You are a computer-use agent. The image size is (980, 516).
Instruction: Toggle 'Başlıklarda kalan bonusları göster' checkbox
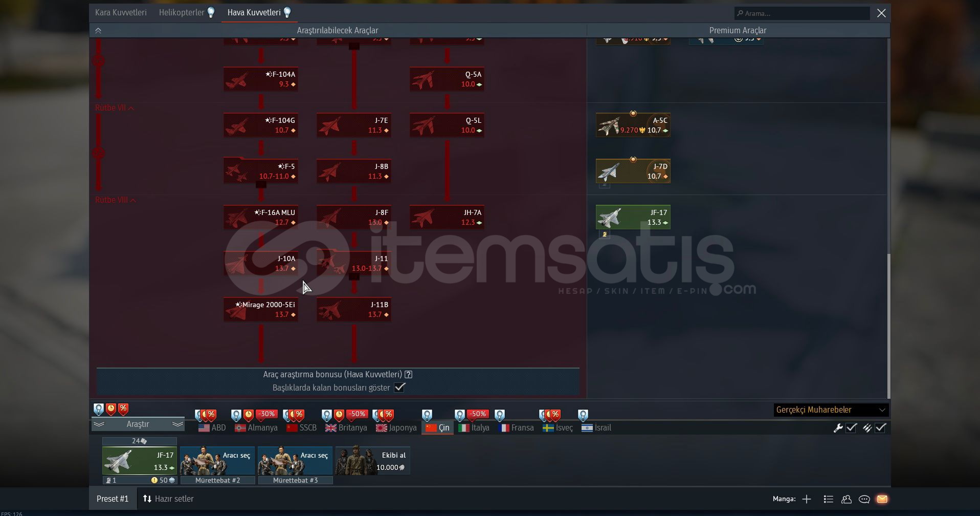point(400,388)
